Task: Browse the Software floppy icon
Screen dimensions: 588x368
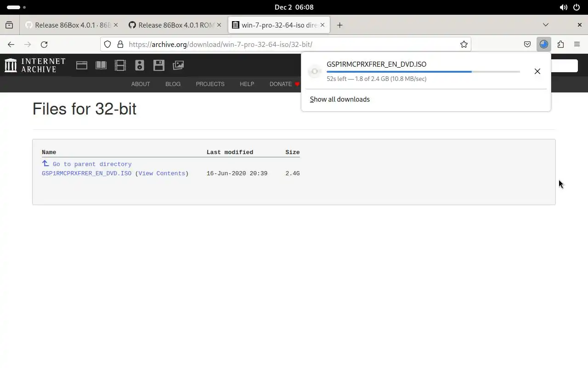Action: (159, 65)
